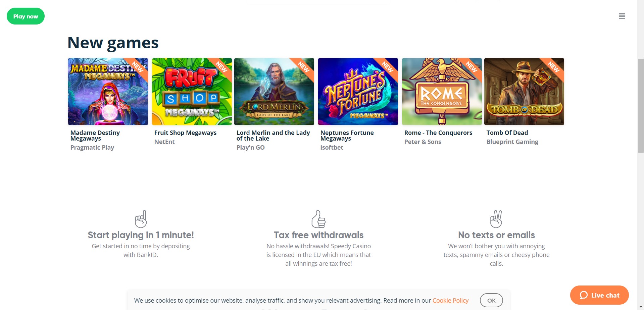Accept cookies with the OK button
This screenshot has width=644, height=310.
point(491,300)
